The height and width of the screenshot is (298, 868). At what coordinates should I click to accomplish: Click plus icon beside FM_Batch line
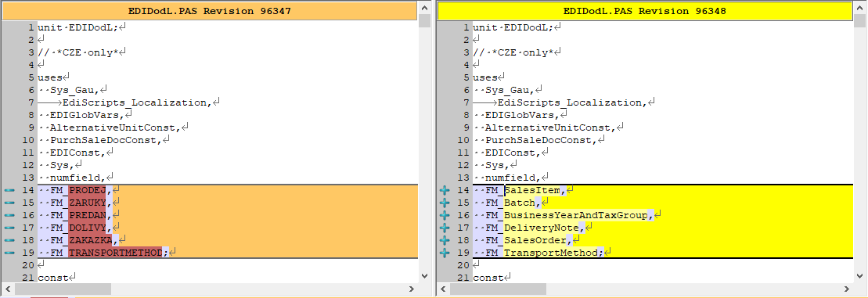click(445, 203)
